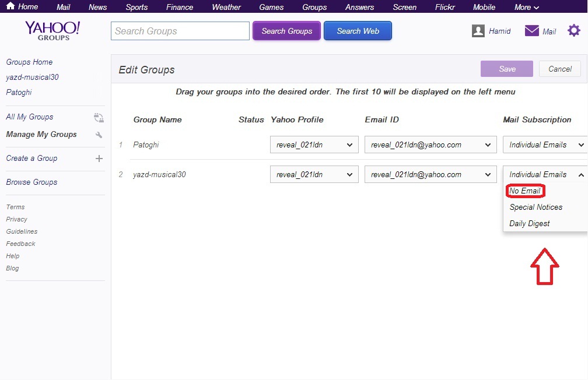Click the Search Web button

pyautogui.click(x=358, y=31)
